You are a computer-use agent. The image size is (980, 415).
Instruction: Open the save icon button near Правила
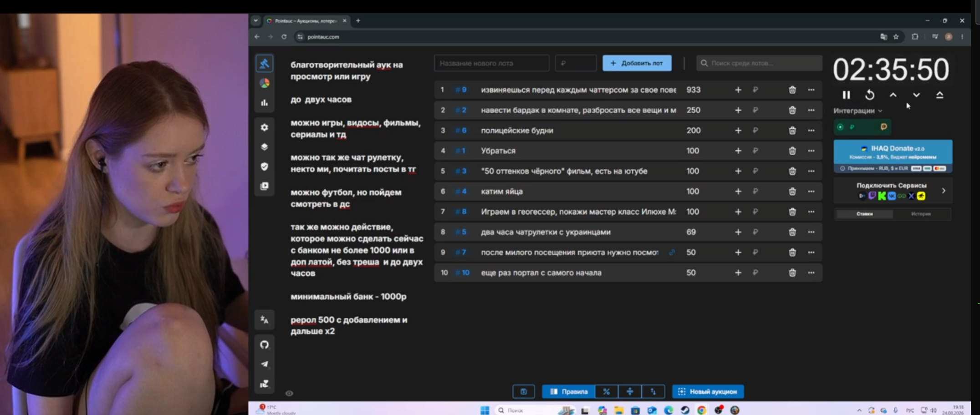[x=524, y=392]
